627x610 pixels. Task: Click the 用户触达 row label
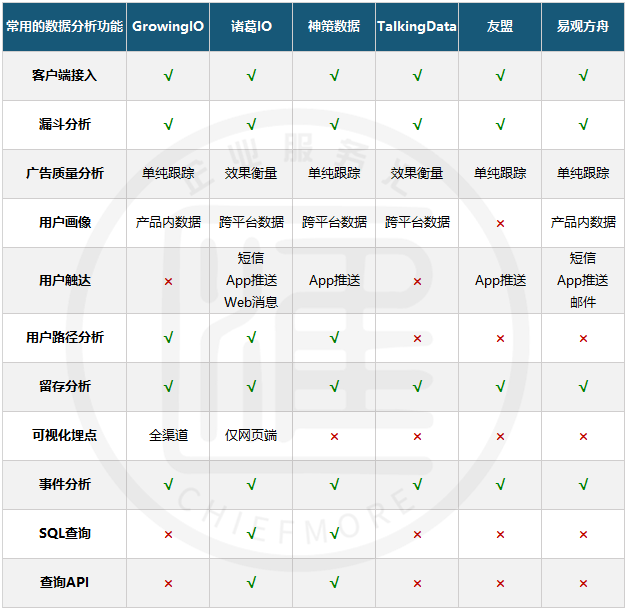click(64, 280)
